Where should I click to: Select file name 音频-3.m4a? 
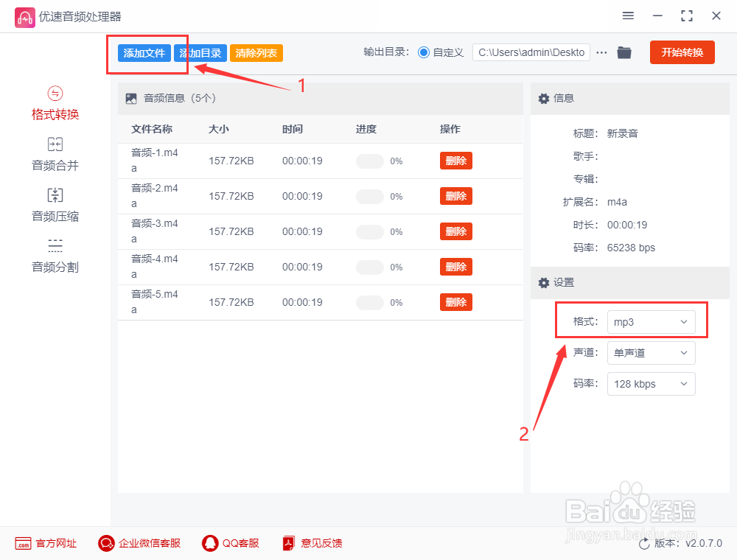coord(154,231)
